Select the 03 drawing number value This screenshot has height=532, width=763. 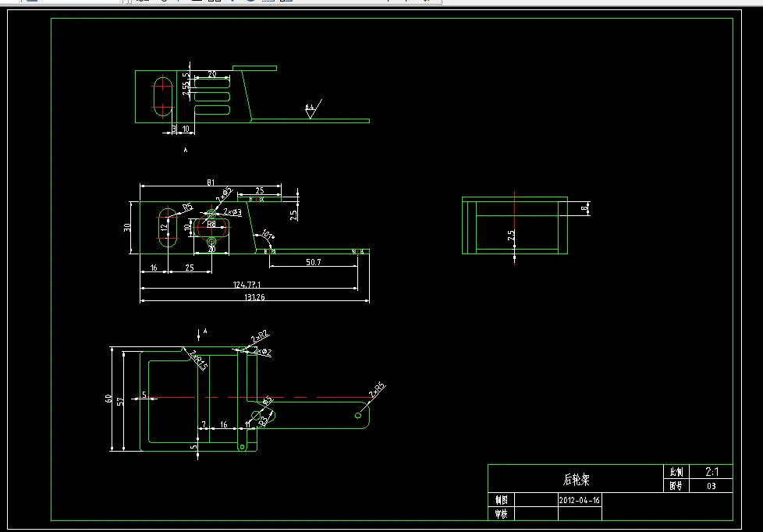(712, 486)
